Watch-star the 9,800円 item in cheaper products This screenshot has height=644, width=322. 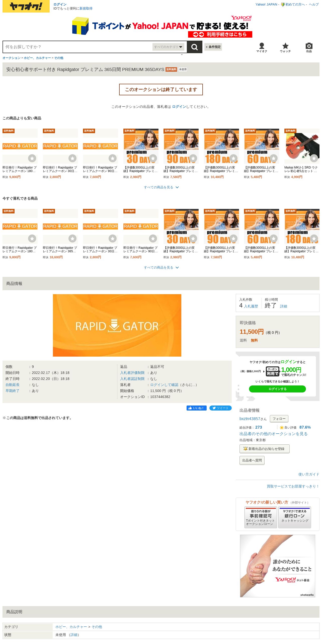[32, 158]
